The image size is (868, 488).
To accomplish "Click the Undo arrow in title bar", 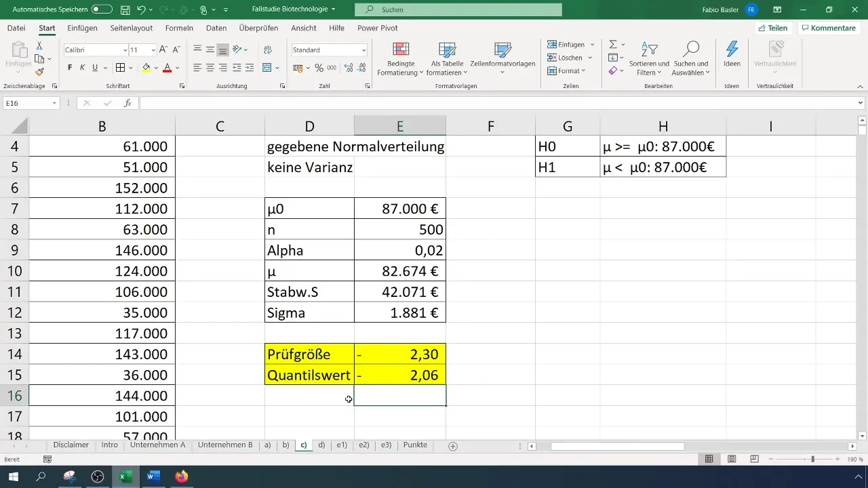I will coord(142,9).
